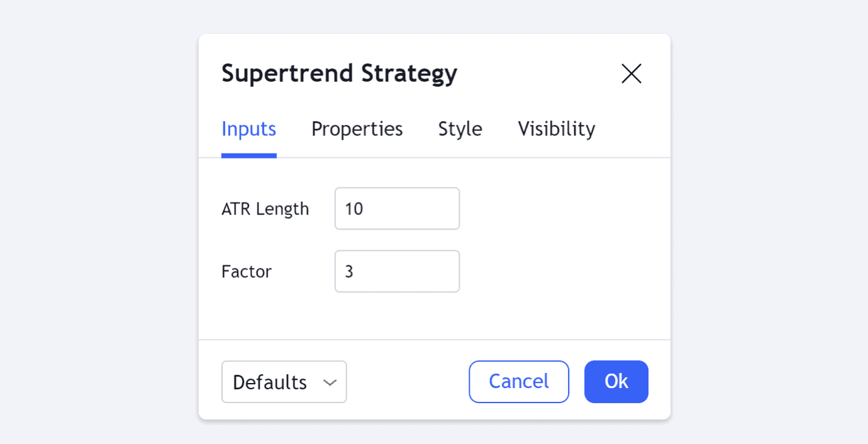
Task: Place cursor on value 3 in Factor
Action: (x=349, y=272)
